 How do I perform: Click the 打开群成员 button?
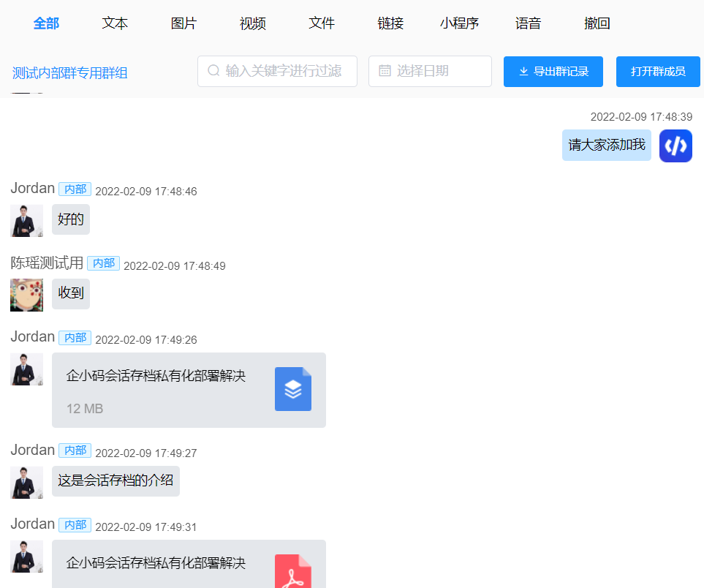pyautogui.click(x=658, y=72)
